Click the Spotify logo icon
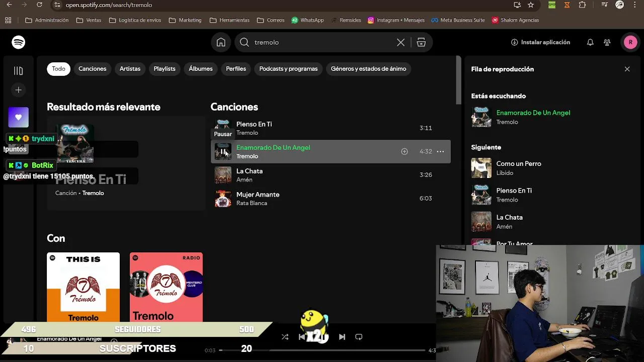The height and width of the screenshot is (362, 644). point(19,42)
